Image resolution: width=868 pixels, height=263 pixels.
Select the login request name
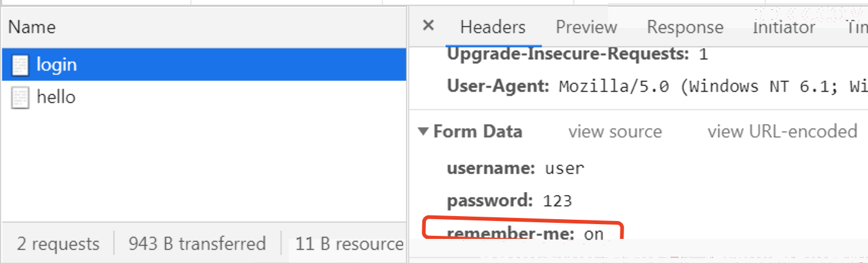(57, 64)
